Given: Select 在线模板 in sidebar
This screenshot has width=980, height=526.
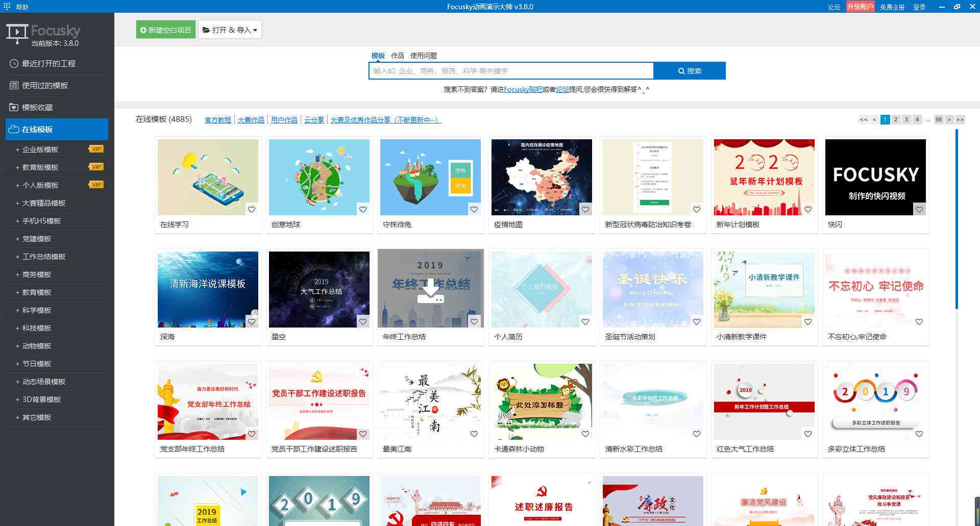Looking at the screenshot, I should 57,129.
